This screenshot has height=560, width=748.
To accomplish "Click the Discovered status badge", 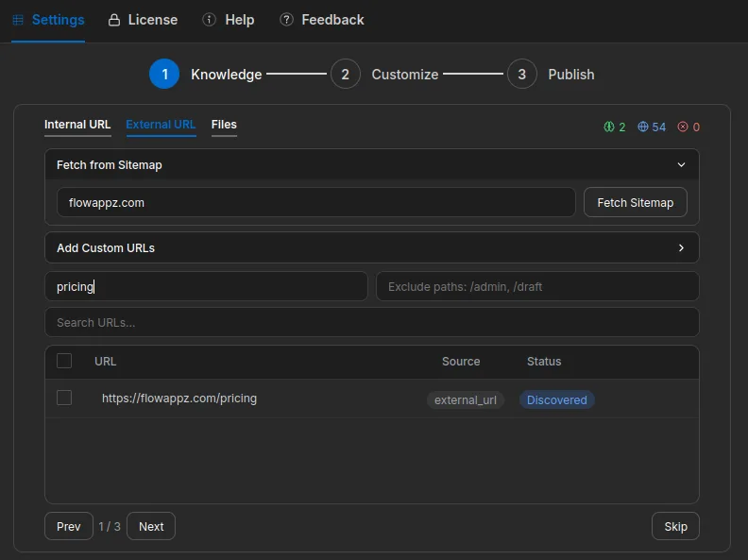I will (556, 399).
